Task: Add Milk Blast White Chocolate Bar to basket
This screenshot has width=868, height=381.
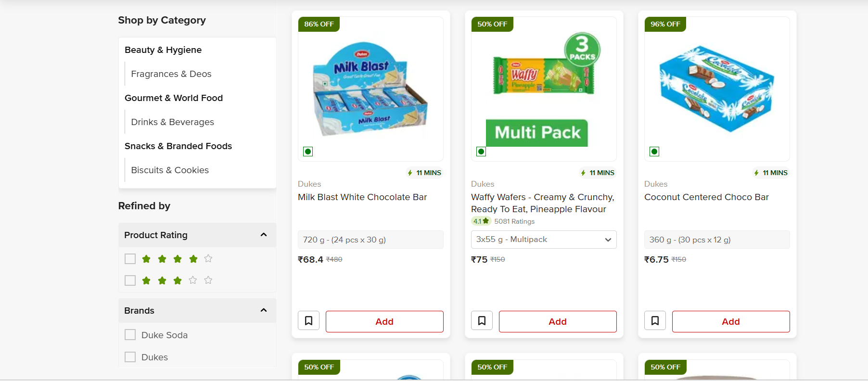Action: point(384,321)
